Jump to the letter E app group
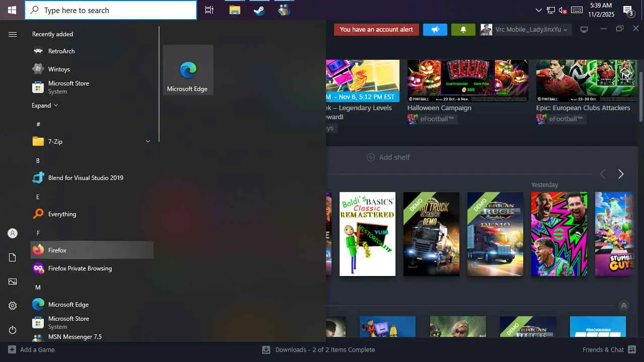Screen dimensions: 644x362 coord(38,197)
